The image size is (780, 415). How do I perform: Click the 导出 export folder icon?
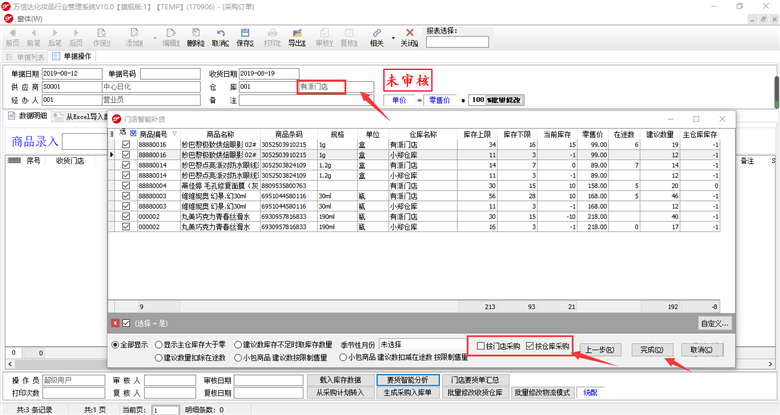point(297,33)
